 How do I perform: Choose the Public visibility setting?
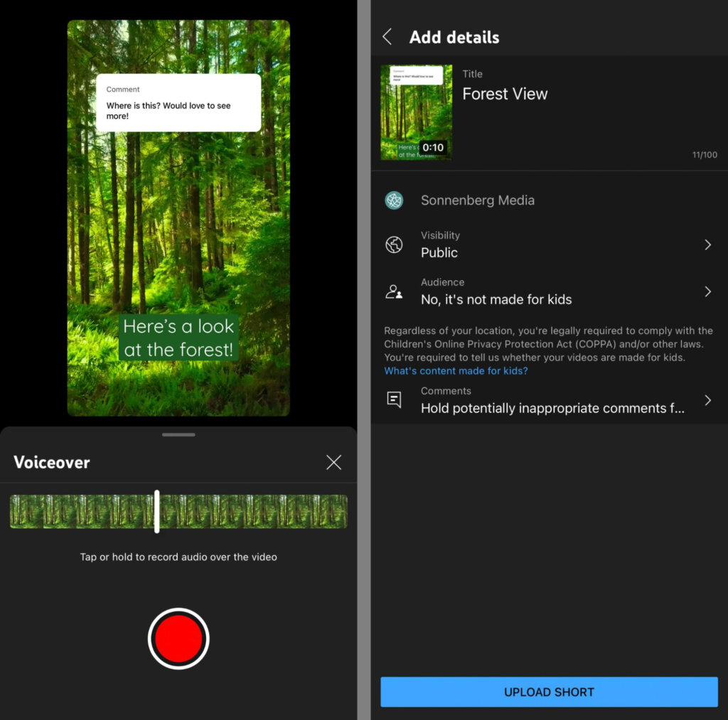439,252
